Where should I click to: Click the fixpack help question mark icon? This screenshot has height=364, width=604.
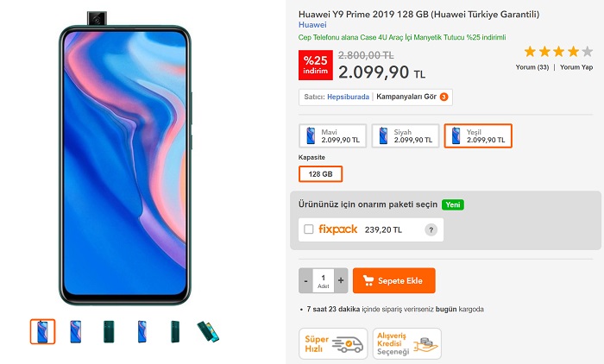pyautogui.click(x=431, y=230)
